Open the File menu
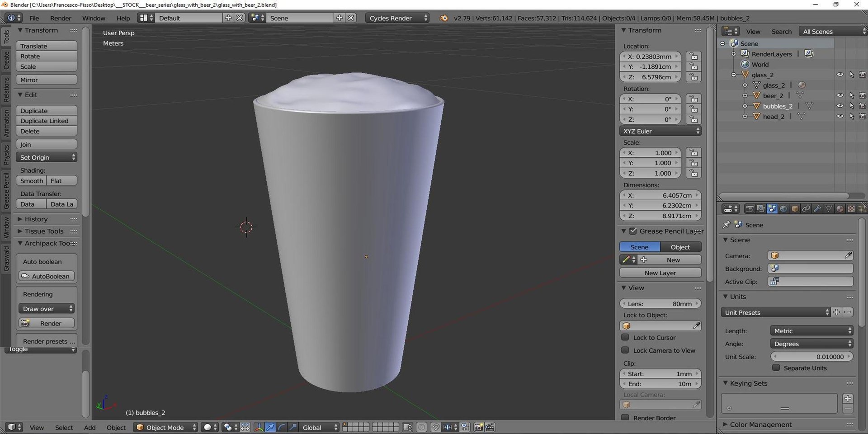 click(x=34, y=18)
